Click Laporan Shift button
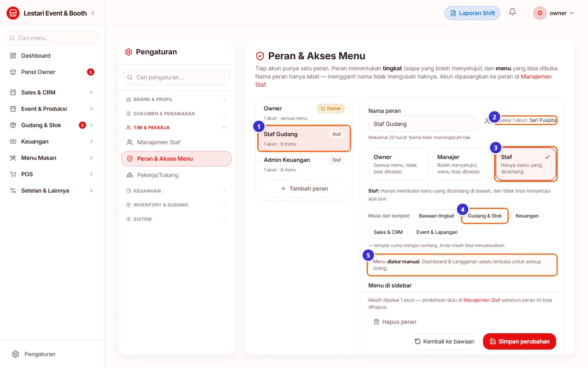This screenshot has width=588, height=368. click(472, 13)
